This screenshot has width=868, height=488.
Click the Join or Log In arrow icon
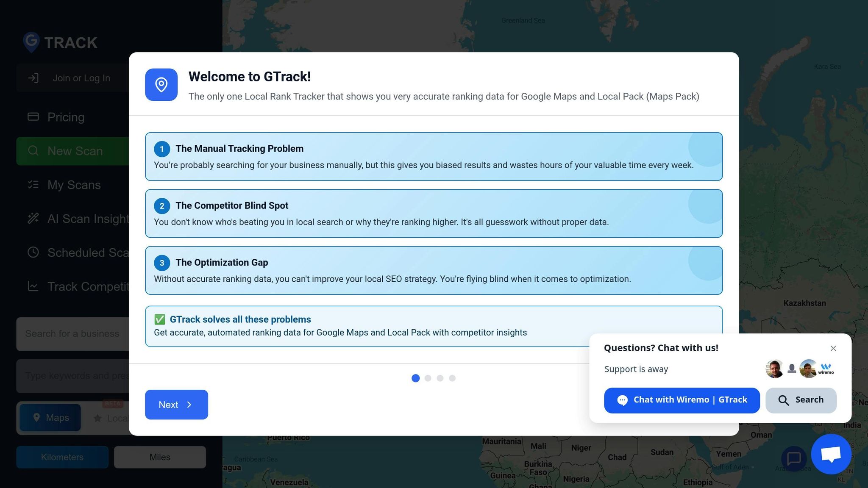33,78
